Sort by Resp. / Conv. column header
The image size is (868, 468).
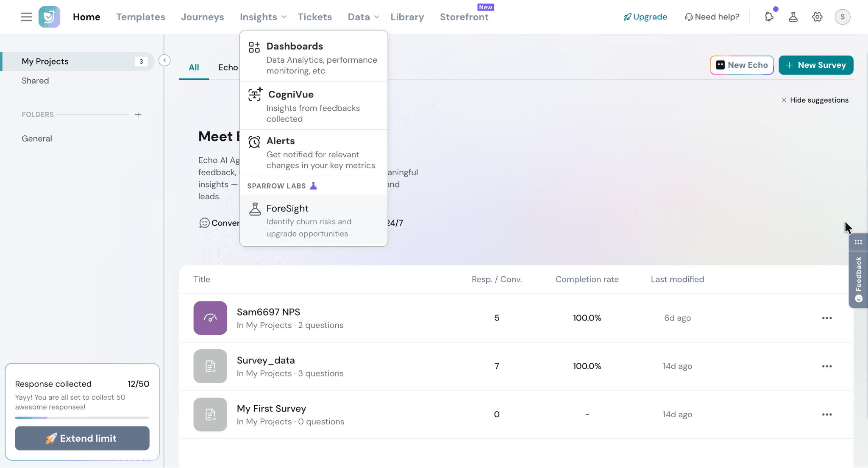coord(497,279)
